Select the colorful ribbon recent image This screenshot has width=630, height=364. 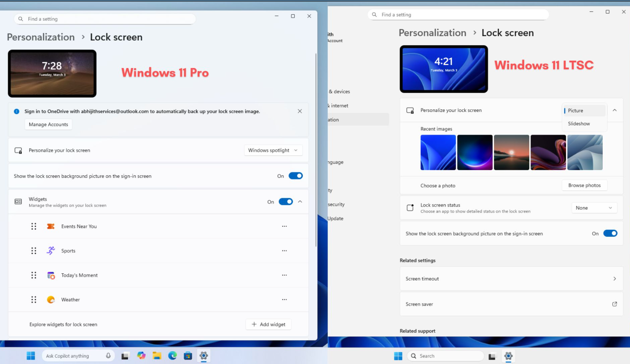pos(548,152)
